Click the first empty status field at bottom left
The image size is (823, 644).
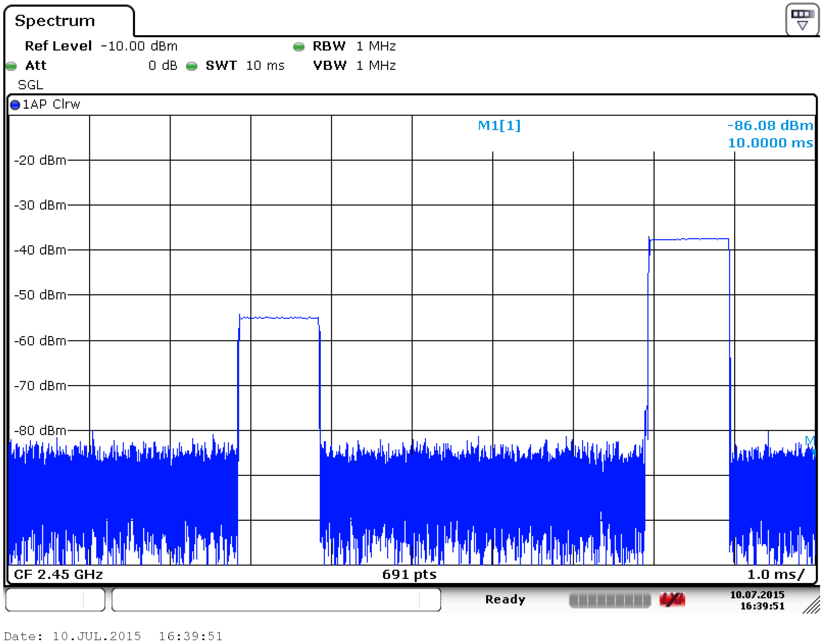pyautogui.click(x=55, y=600)
